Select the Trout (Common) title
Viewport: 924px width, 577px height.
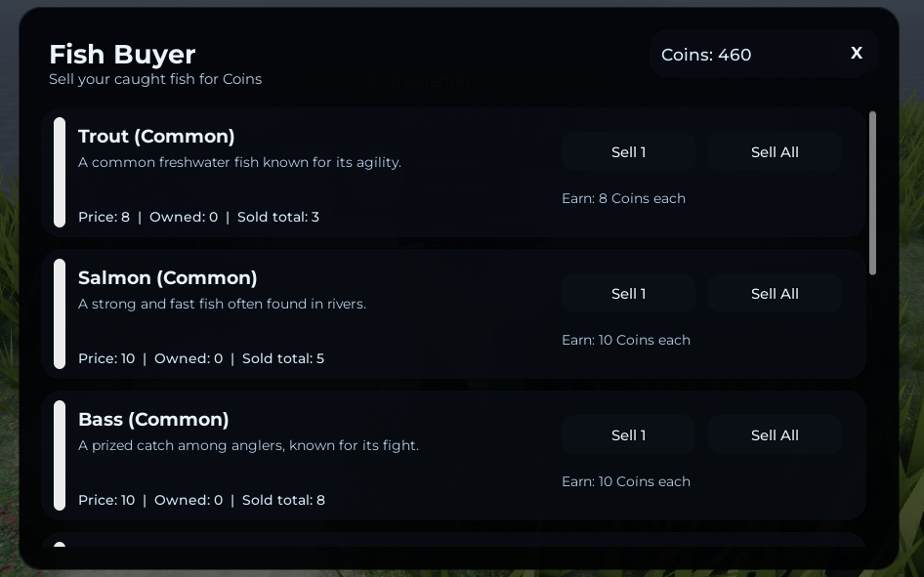pos(156,137)
